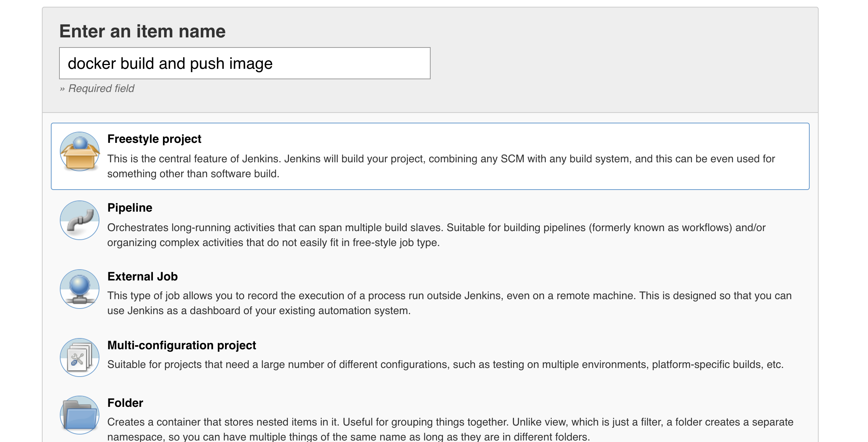Click the External Job globe icon
The image size is (868, 442).
(x=80, y=289)
